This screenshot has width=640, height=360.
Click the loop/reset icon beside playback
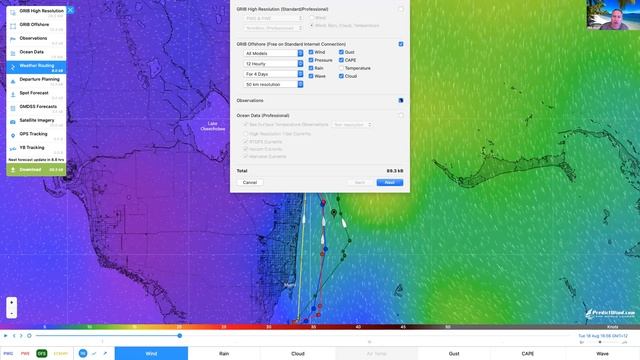(29, 336)
